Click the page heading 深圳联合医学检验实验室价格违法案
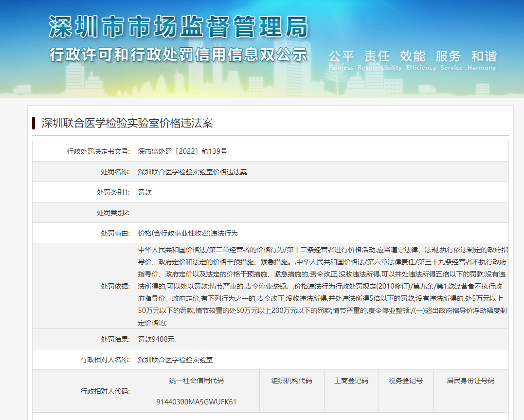The image size is (524, 420). coord(127,123)
